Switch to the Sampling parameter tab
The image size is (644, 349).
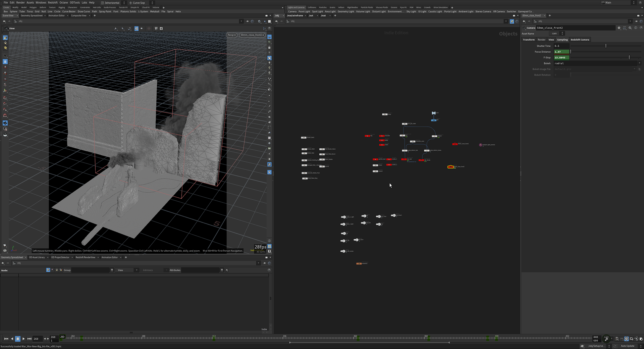click(x=562, y=40)
